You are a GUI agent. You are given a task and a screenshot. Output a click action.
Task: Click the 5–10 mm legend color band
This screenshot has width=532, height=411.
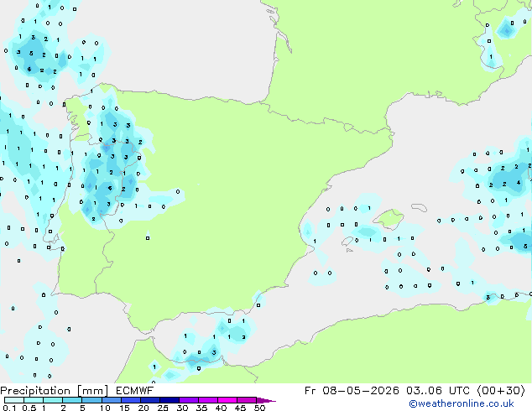click(91, 400)
